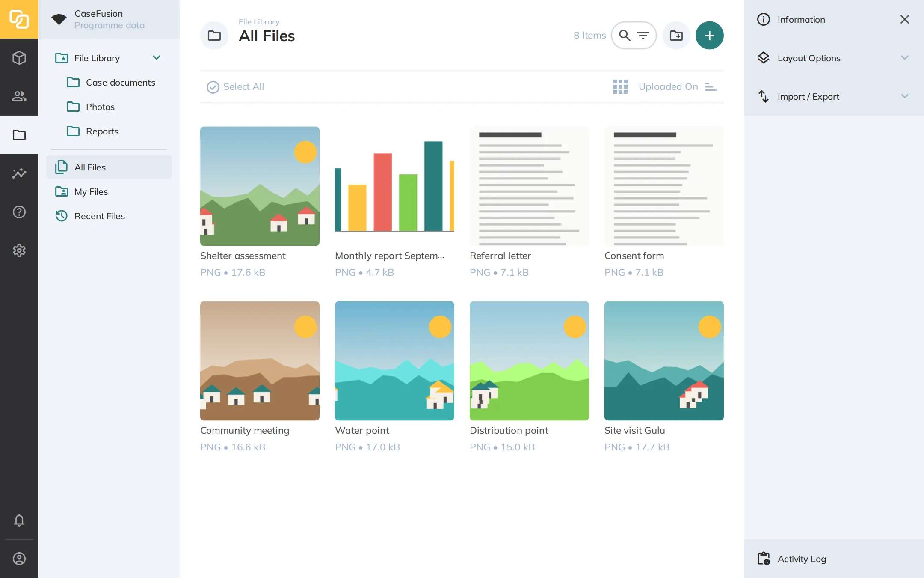Image resolution: width=924 pixels, height=578 pixels.
Task: Click the new folder icon button
Action: (x=676, y=36)
